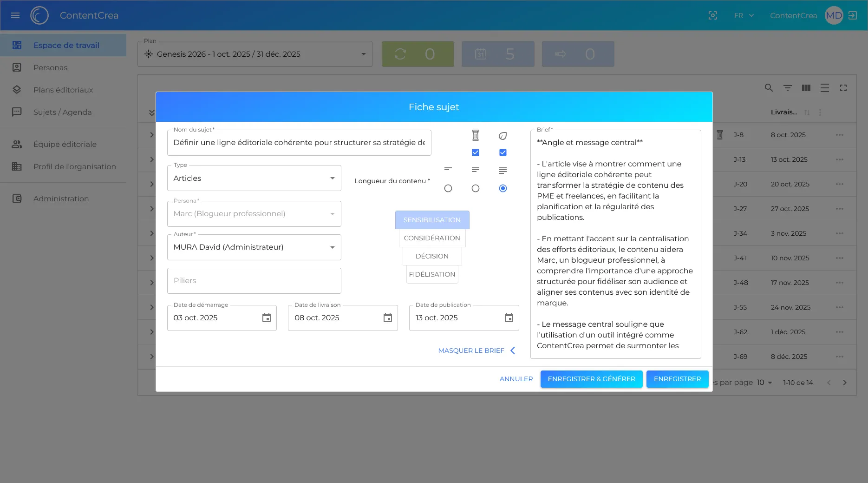The width and height of the screenshot is (868, 483).
Task: Select the CONSIDÉRATION funnel stage
Action: tap(431, 238)
